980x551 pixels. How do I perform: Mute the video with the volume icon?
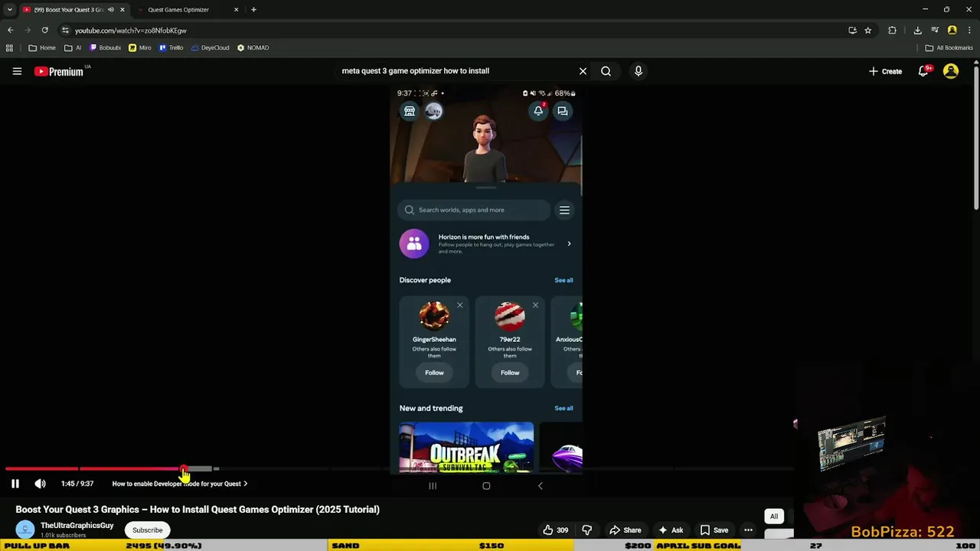[40, 484]
